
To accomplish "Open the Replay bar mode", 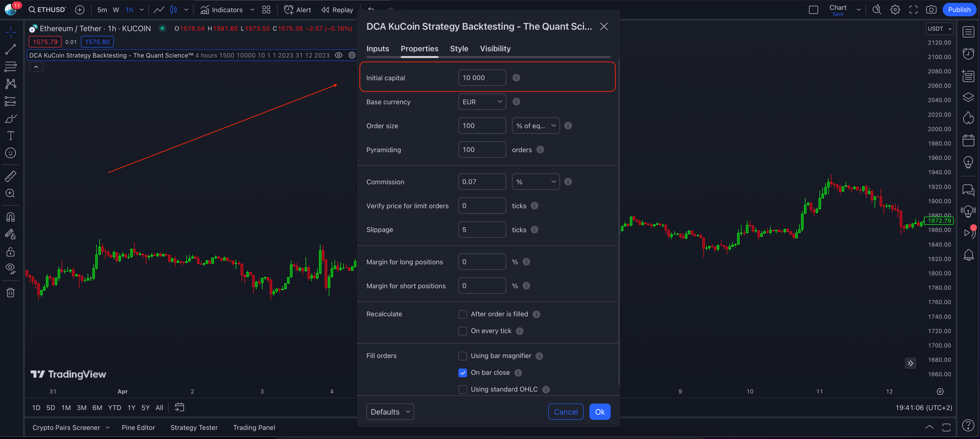I will point(337,10).
